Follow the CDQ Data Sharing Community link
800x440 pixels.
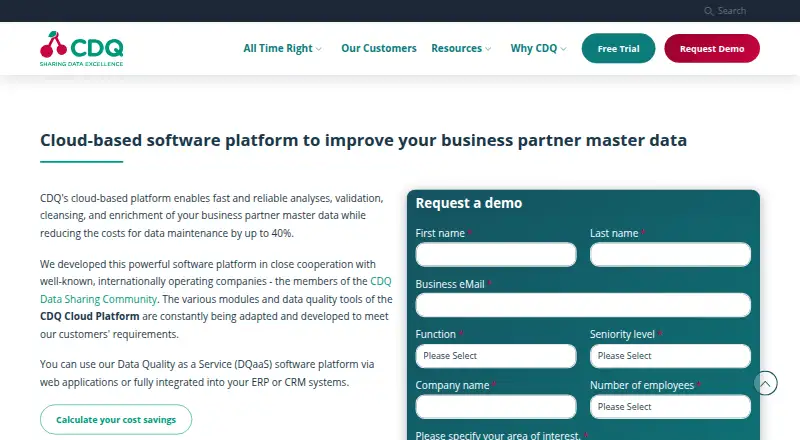click(x=98, y=299)
